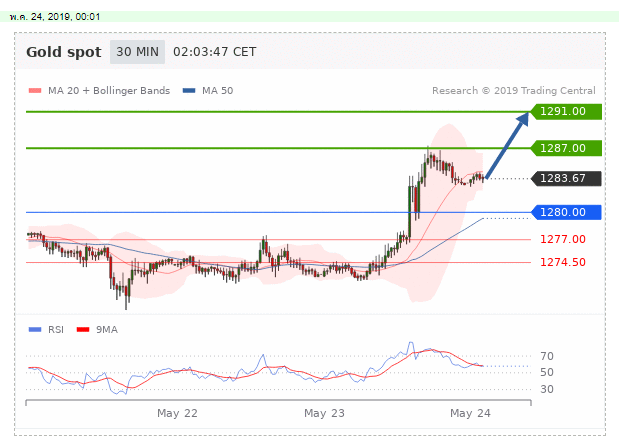Image resolution: width=619 pixels, height=447 pixels.
Task: Click the red 9MA legend swatch
Action: [83, 330]
